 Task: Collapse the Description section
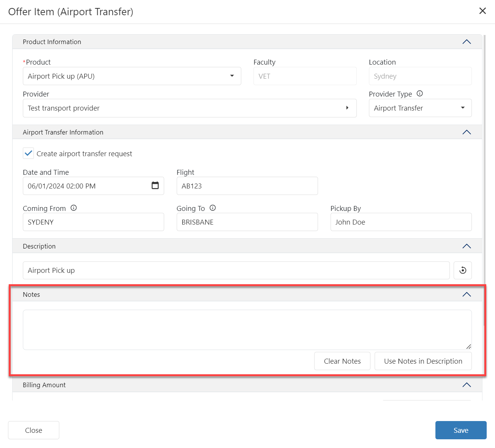[x=467, y=246]
